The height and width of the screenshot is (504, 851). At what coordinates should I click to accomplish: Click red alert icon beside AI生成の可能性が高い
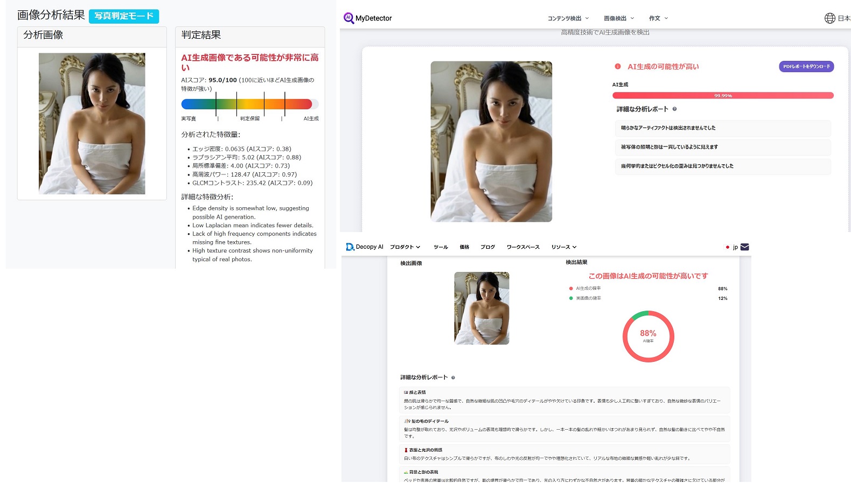(x=618, y=66)
